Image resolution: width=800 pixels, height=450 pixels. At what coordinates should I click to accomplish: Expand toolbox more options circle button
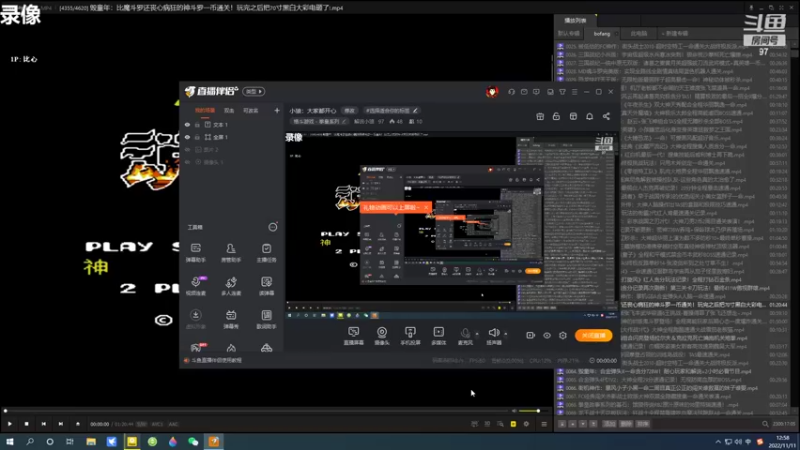tap(273, 227)
